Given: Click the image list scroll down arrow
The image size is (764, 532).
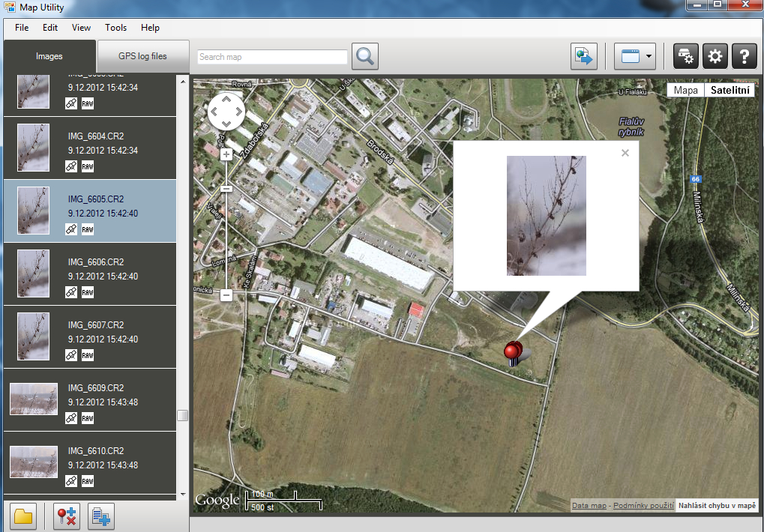Looking at the screenshot, I should pyautogui.click(x=183, y=495).
